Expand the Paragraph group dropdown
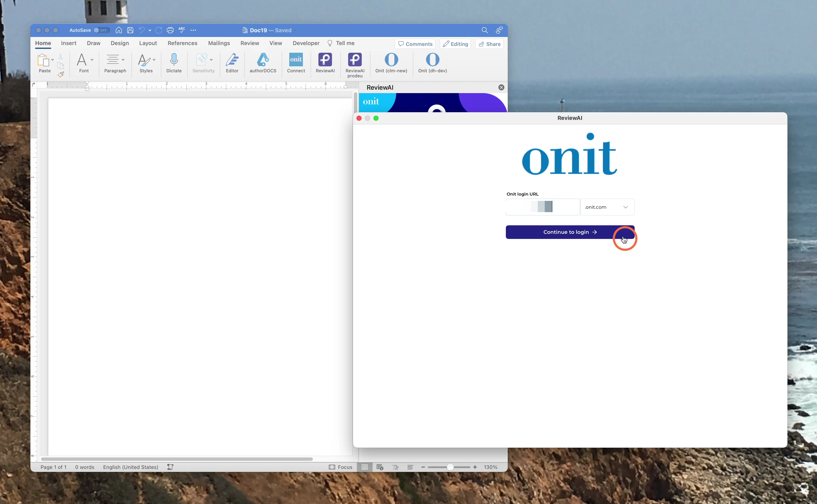Screen dimensions: 817x504 123,60
